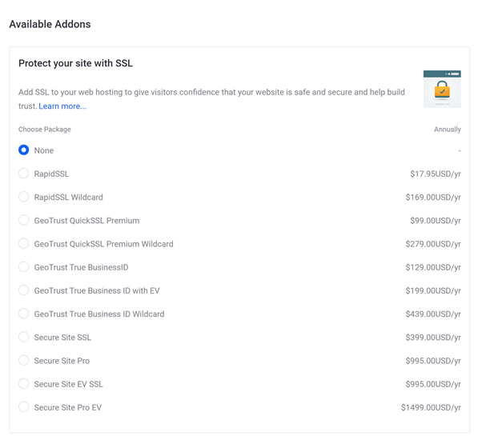The image size is (482, 448).
Task: Click the $99.00USD/yr price
Action: pos(436,221)
